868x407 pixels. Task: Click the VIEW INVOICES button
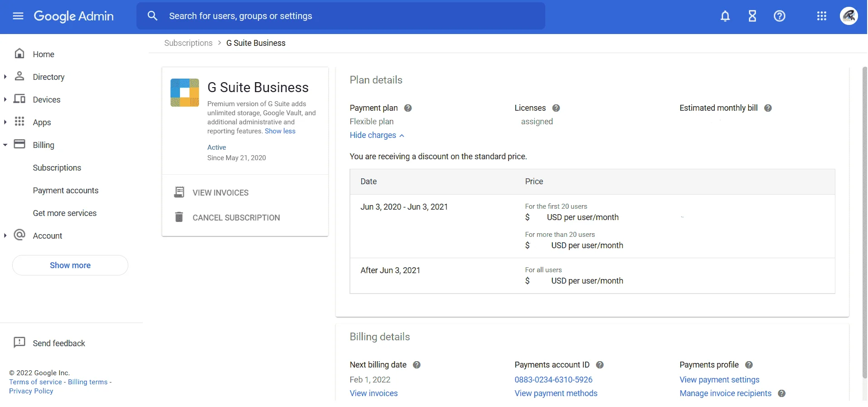(x=212, y=193)
